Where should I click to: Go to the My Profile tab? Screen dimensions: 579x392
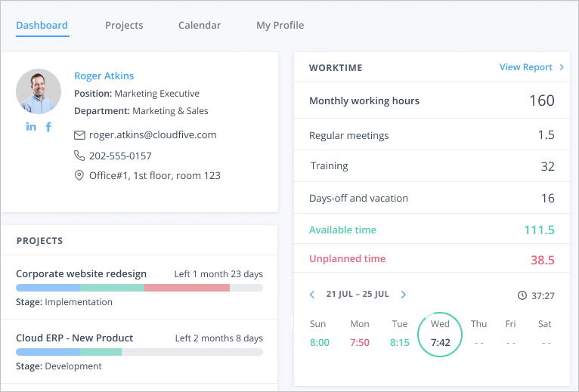(x=280, y=25)
